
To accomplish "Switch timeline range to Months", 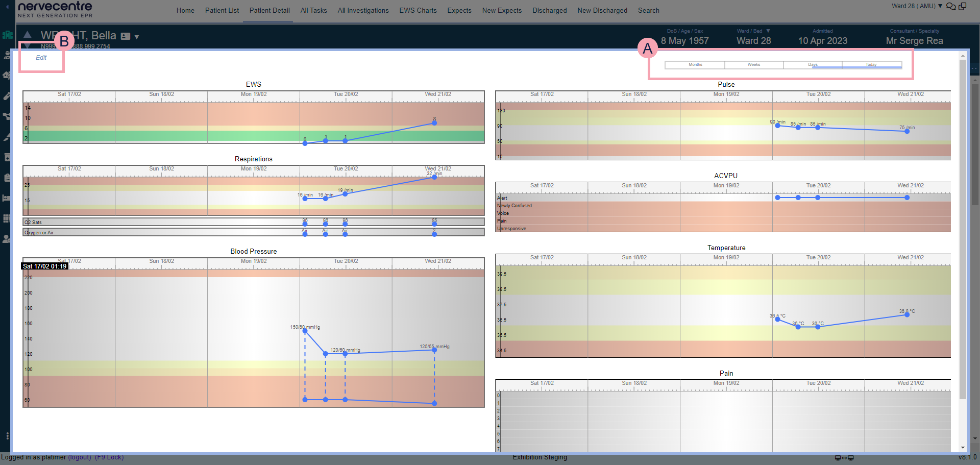I will 695,65.
